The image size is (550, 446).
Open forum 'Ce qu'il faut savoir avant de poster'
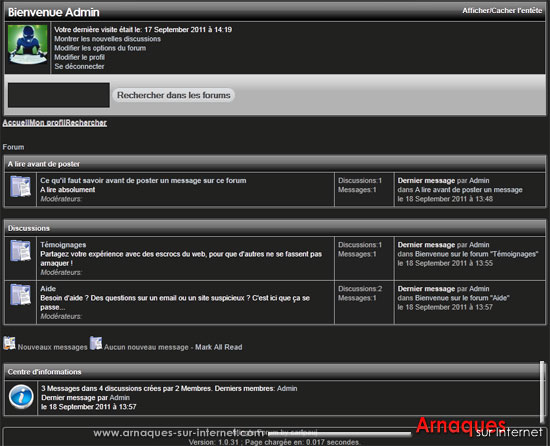pos(143,181)
